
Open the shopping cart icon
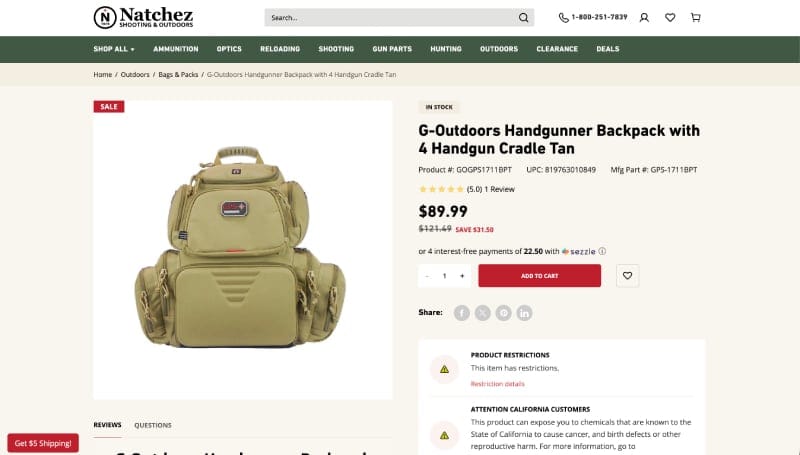click(695, 18)
